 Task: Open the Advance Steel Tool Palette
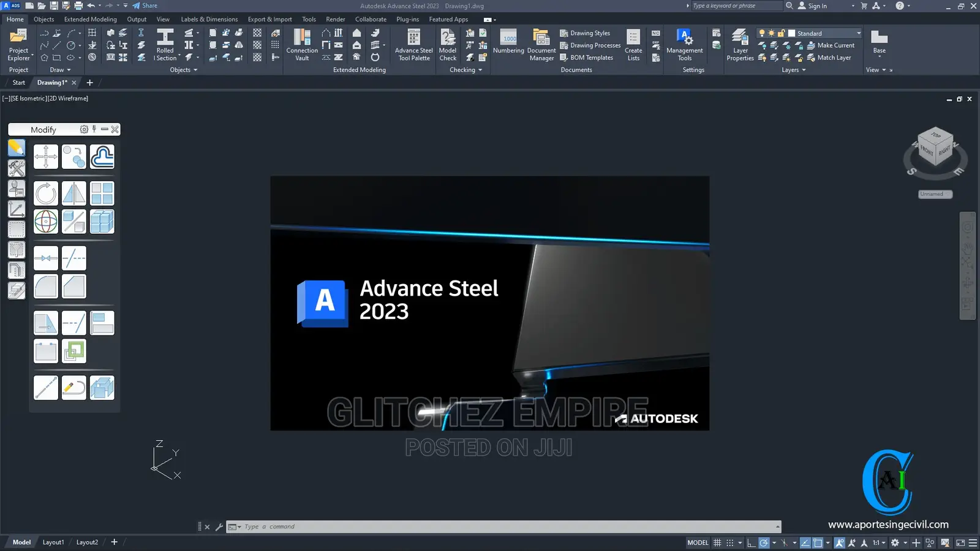(x=414, y=45)
